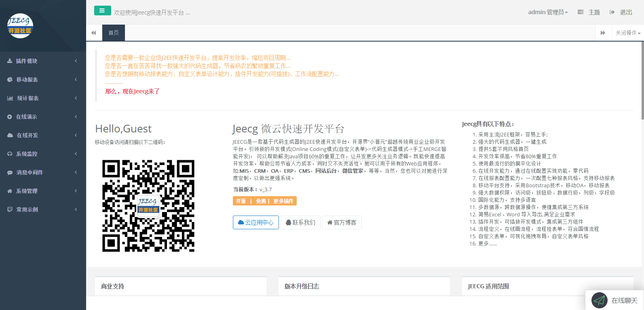Screen dimensions: 644x310
Task: Click feature line 采用主流J2EE框架，容易上手
Action: pyautogui.click(x=513, y=134)
